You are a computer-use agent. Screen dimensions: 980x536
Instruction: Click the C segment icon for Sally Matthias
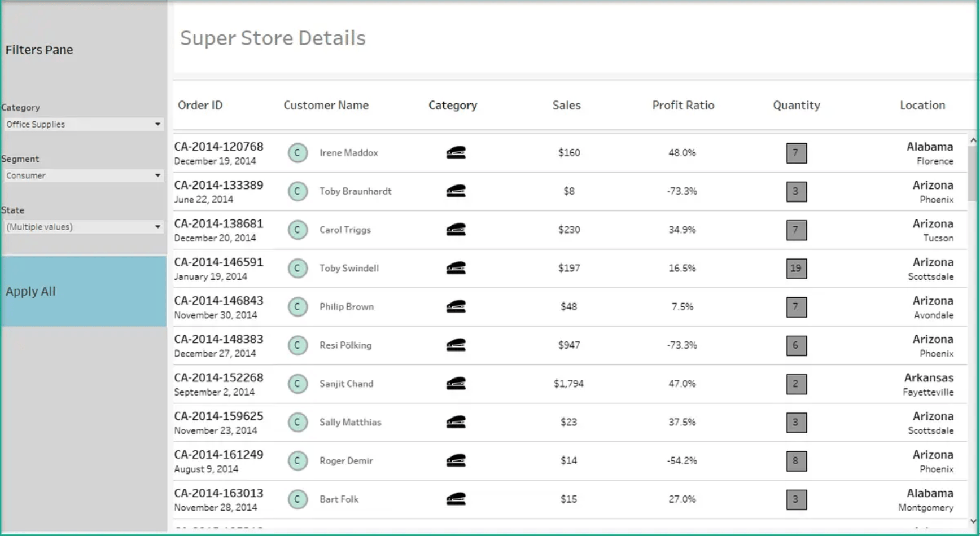[x=297, y=422]
